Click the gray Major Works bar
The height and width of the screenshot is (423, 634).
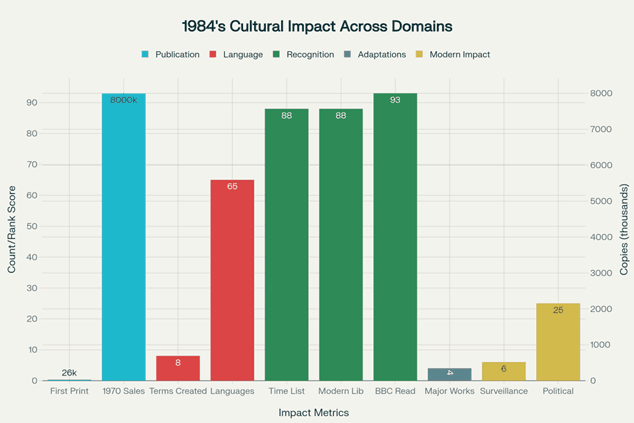pyautogui.click(x=449, y=374)
